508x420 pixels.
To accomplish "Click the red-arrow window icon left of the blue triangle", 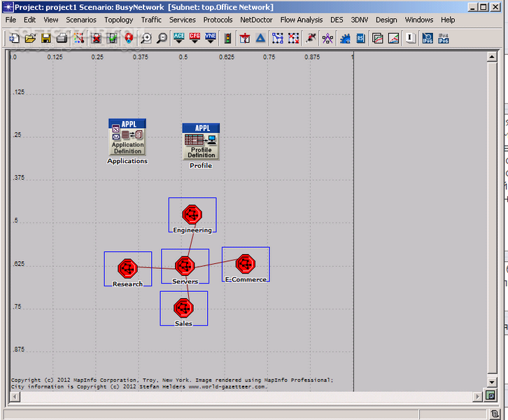I will [245, 38].
